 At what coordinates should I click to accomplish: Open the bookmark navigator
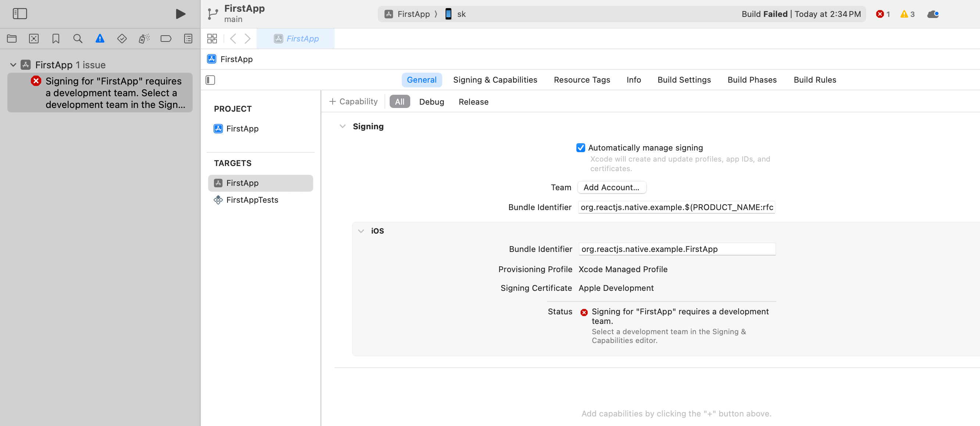(56, 39)
